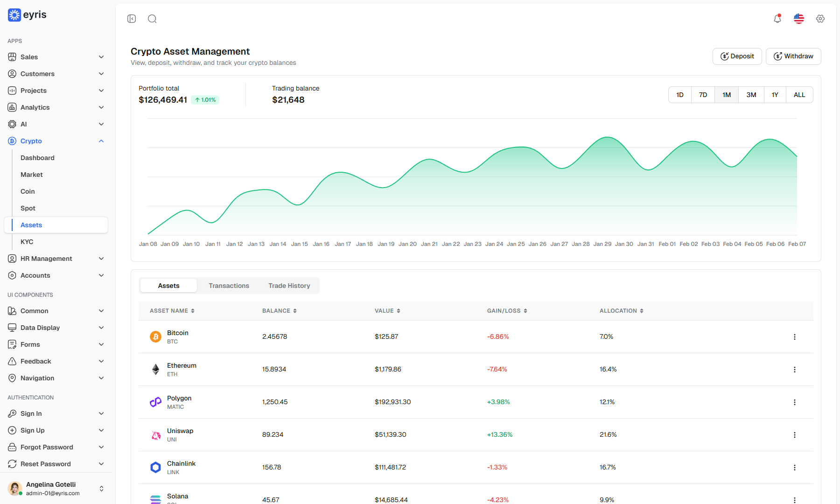The width and height of the screenshot is (840, 504).
Task: Select the 7D time range
Action: [x=703, y=95]
